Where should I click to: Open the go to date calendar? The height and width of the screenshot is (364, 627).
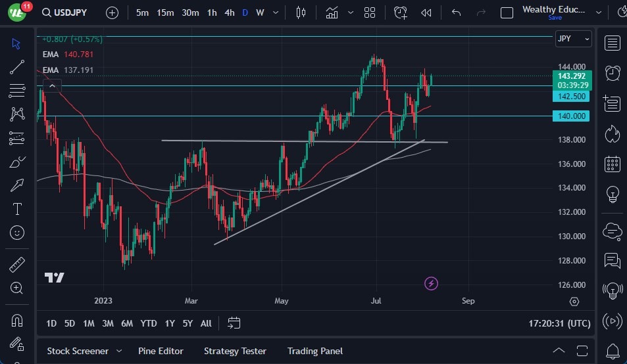point(234,323)
